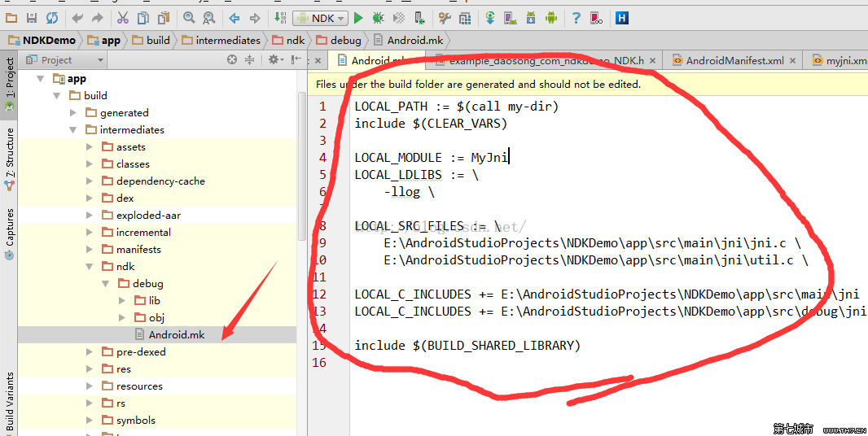Expand the obj folder under debug
The width and height of the screenshot is (868, 436).
pos(122,317)
